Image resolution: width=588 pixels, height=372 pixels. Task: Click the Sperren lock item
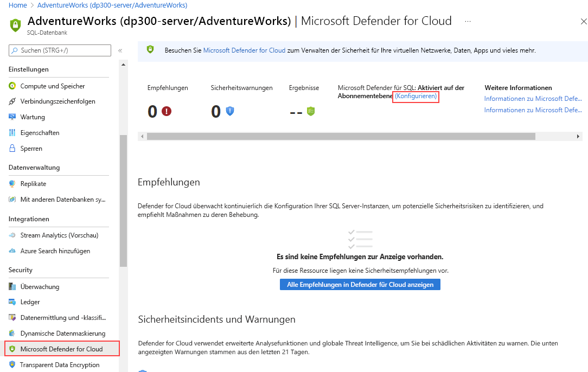(32, 148)
